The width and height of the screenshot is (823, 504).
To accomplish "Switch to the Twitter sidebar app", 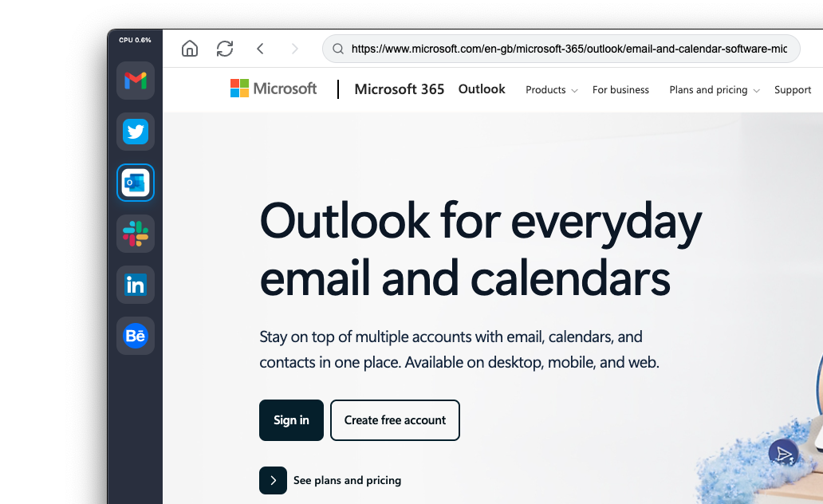I will click(x=136, y=132).
